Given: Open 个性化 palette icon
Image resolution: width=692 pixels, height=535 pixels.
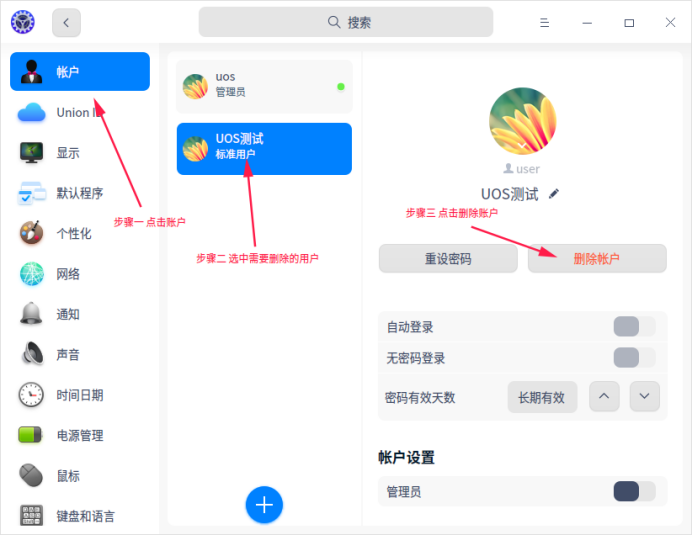Looking at the screenshot, I should pyautogui.click(x=31, y=233).
